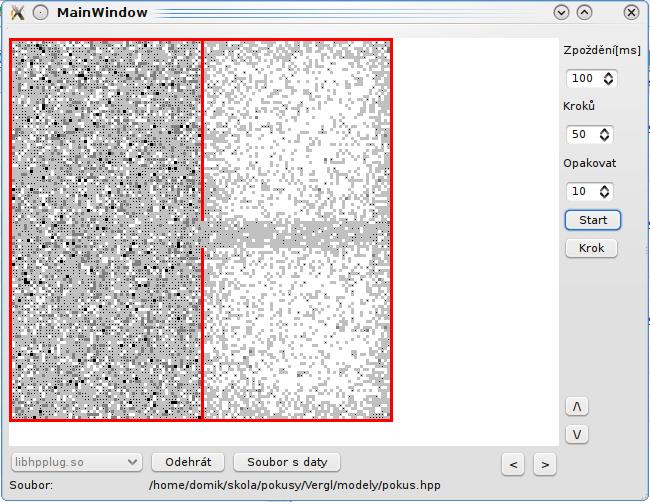Click the down (V) button
Screen dimensions: 650x502
tap(577, 434)
